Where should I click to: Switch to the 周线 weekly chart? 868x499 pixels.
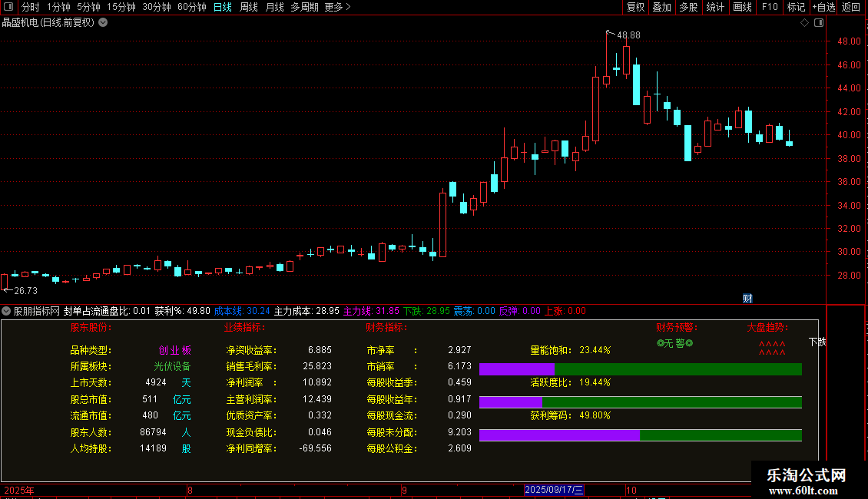tap(249, 7)
